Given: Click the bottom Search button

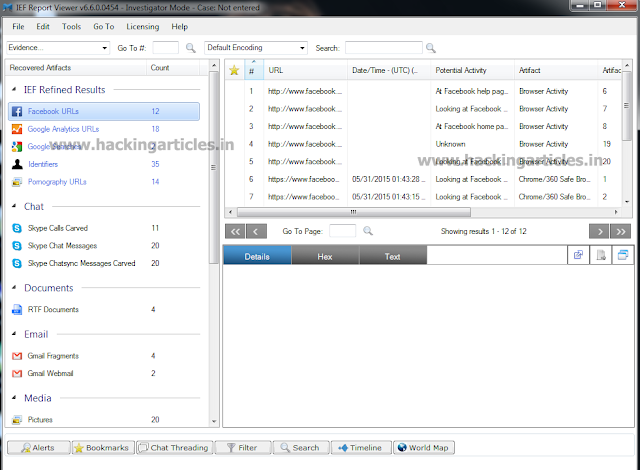Looking at the screenshot, I should point(301,448).
